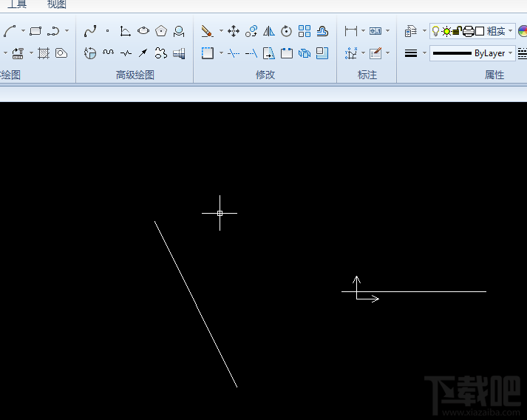527x420 pixels.
Task: Select the array grid tool
Action: pos(305,31)
